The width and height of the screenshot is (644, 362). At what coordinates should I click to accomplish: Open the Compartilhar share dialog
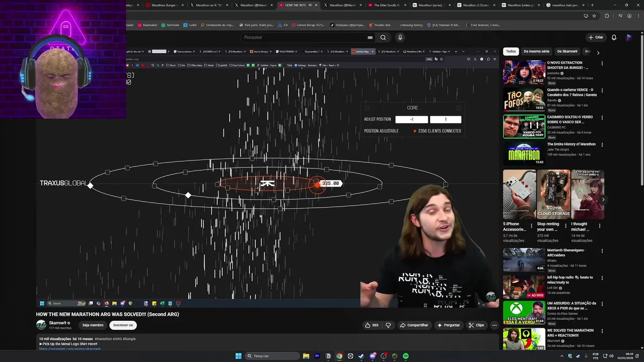tap(414, 325)
